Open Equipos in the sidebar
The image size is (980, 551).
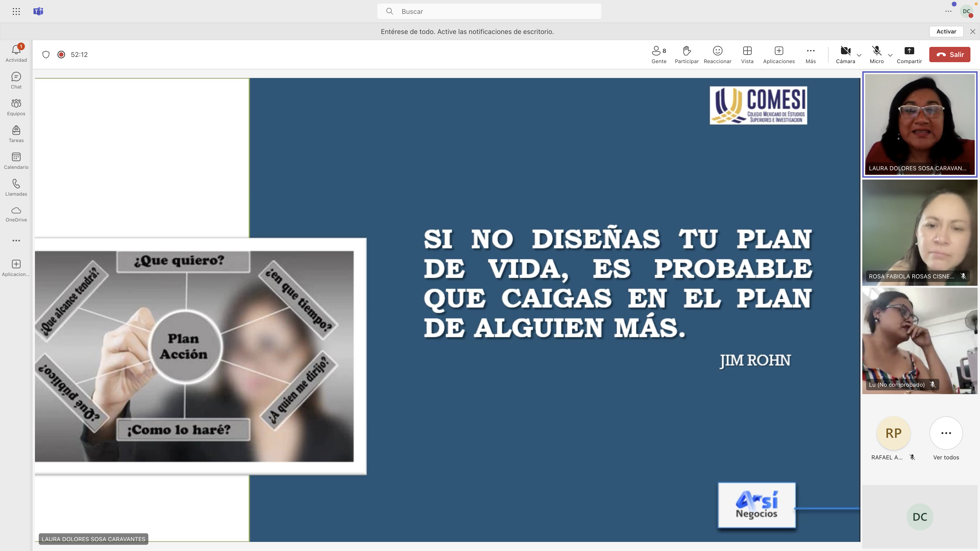(x=16, y=107)
